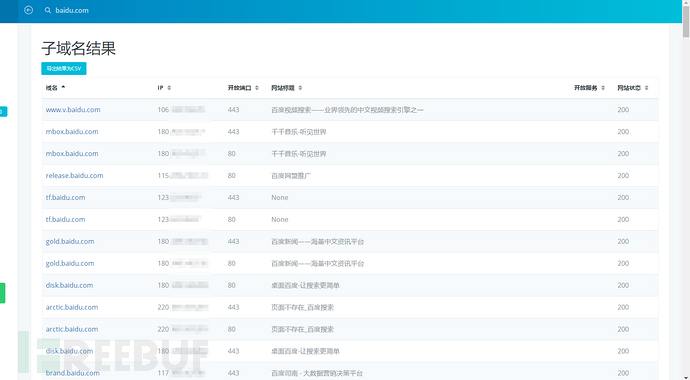
Task: Sort by the 网站状态 column header
Action: pyautogui.click(x=633, y=88)
